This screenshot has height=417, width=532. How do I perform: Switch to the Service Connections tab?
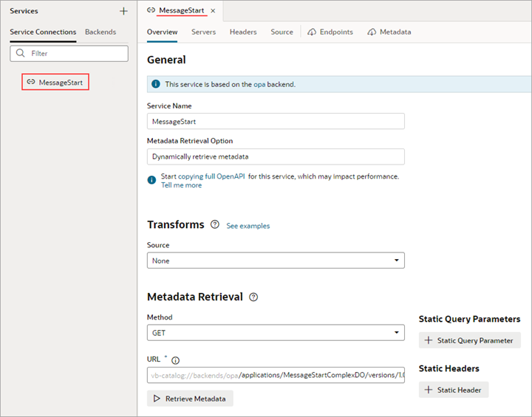tap(43, 32)
